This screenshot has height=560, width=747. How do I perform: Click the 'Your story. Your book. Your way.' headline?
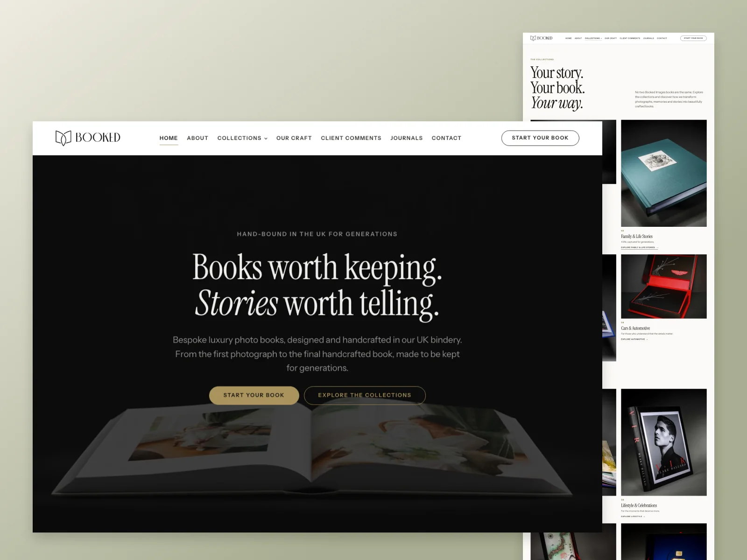[x=557, y=88]
